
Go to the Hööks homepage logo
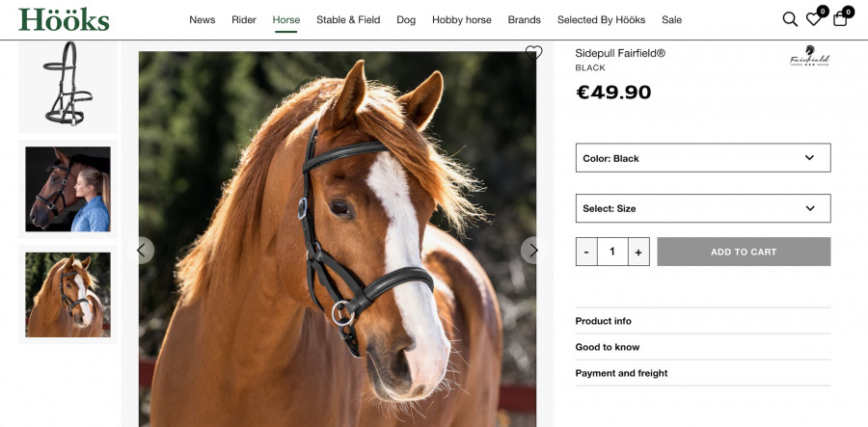pos(64,19)
